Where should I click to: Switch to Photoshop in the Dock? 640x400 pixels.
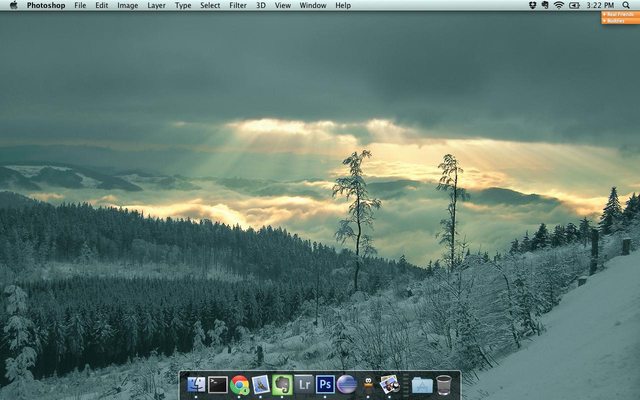(325, 384)
